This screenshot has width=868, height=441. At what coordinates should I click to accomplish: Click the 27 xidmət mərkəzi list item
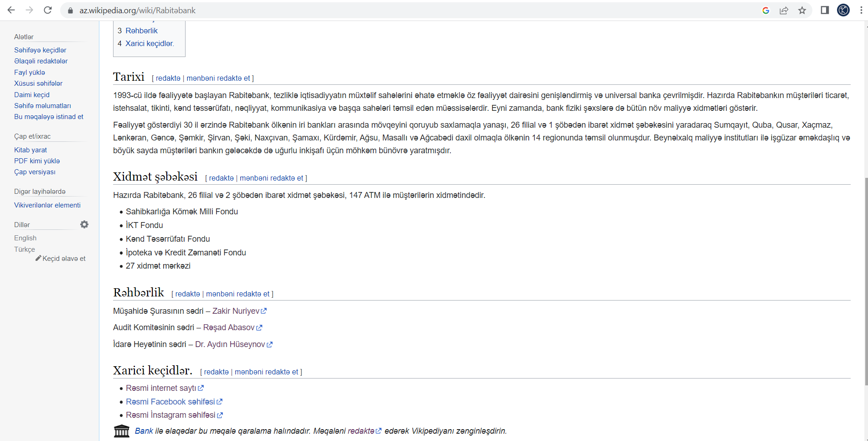(x=158, y=266)
